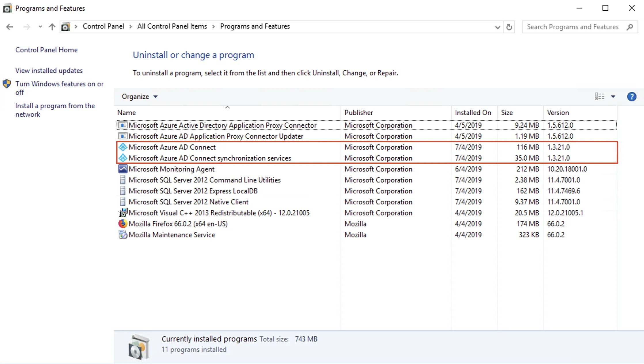
Task: Select the Microsoft Azure AD Connect entry
Action: [366, 147]
